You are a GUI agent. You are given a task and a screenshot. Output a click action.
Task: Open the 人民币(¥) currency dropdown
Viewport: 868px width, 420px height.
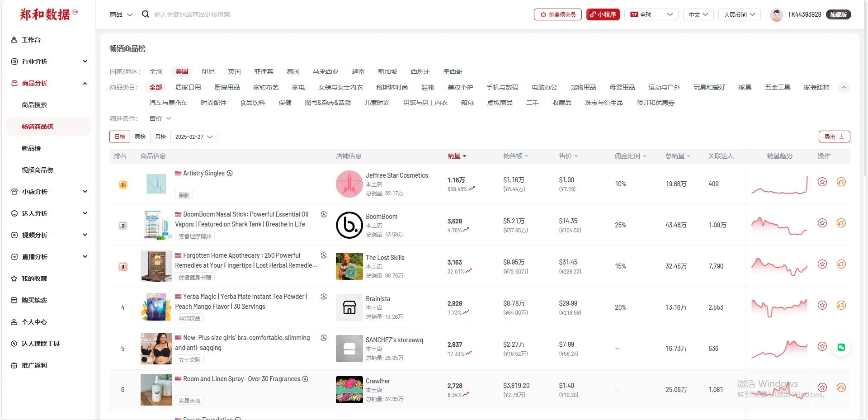(740, 14)
